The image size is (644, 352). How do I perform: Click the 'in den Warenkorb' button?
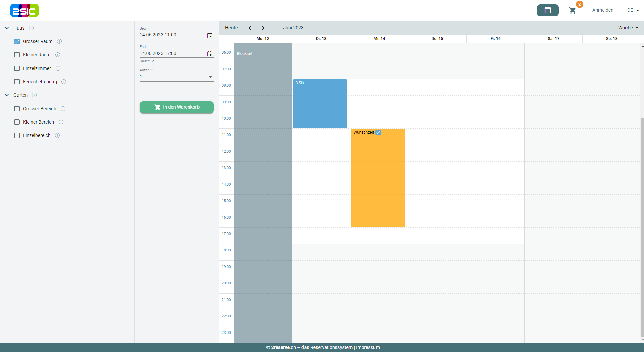176,107
